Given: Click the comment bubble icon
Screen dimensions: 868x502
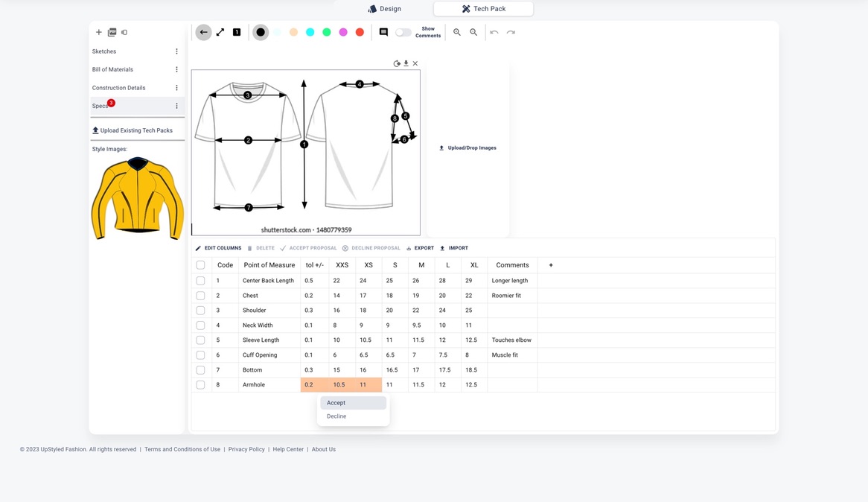Looking at the screenshot, I should 383,32.
